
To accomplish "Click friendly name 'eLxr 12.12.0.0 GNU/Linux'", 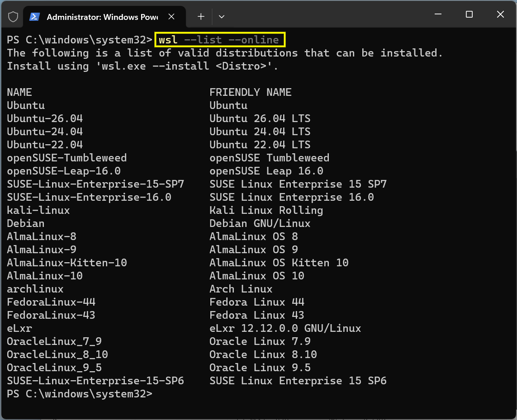I will (x=285, y=328).
